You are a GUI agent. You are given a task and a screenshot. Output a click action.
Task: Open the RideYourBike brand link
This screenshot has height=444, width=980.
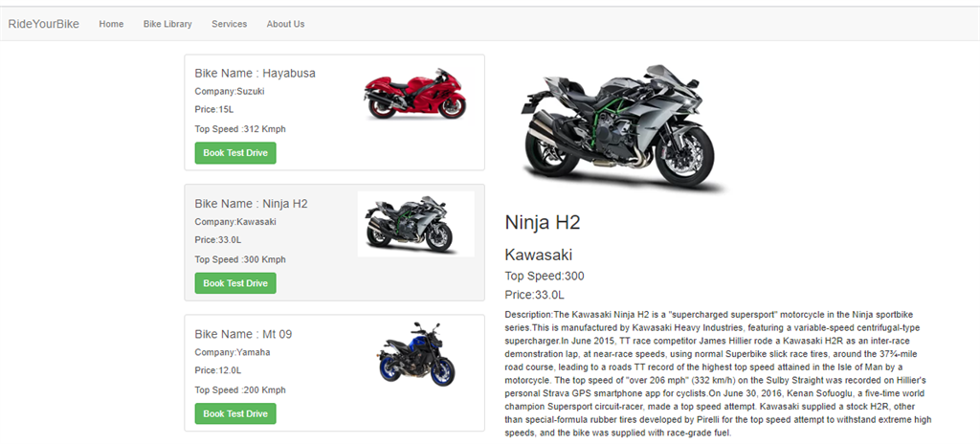44,24
